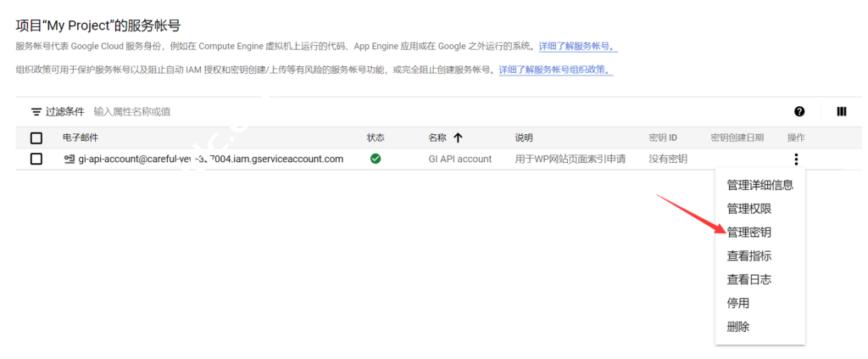Open the 详细了解服务帐号 link
This screenshot has height=359, width=868.
[x=578, y=47]
